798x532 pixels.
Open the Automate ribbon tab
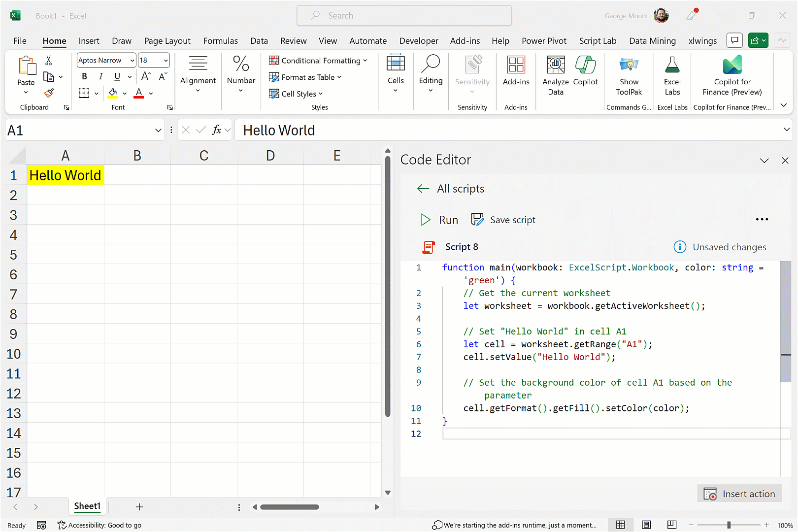pos(367,41)
